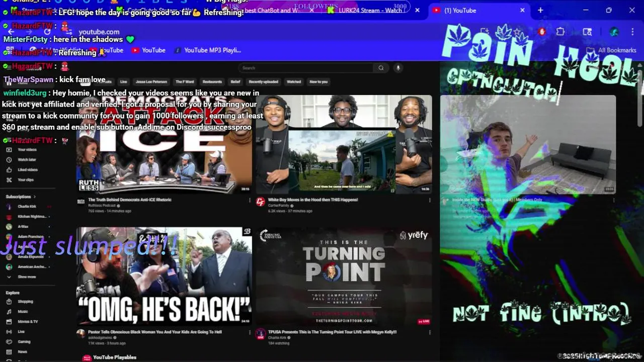Close the (1) YouTube tab
This screenshot has width=644, height=362.
pos(522,10)
